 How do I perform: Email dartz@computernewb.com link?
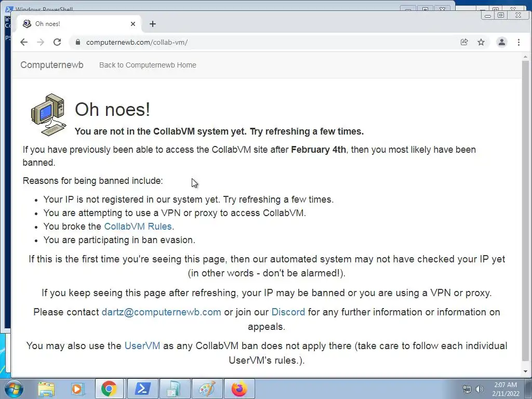click(x=161, y=312)
